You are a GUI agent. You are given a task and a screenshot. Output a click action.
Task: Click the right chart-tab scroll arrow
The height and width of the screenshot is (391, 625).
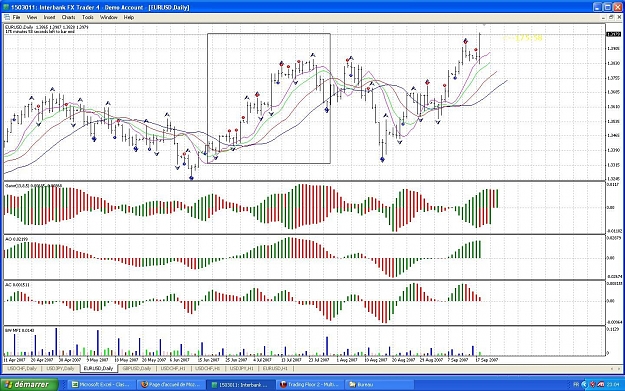point(619,369)
